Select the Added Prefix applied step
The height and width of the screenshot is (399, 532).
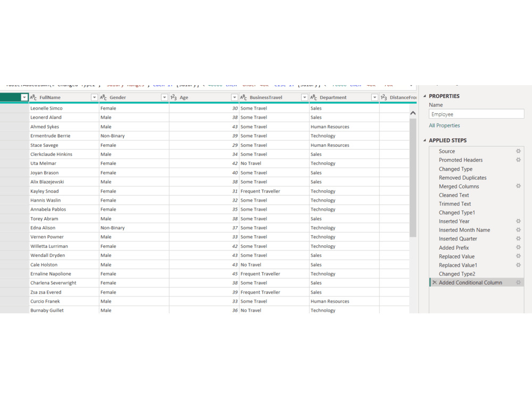[454, 248]
